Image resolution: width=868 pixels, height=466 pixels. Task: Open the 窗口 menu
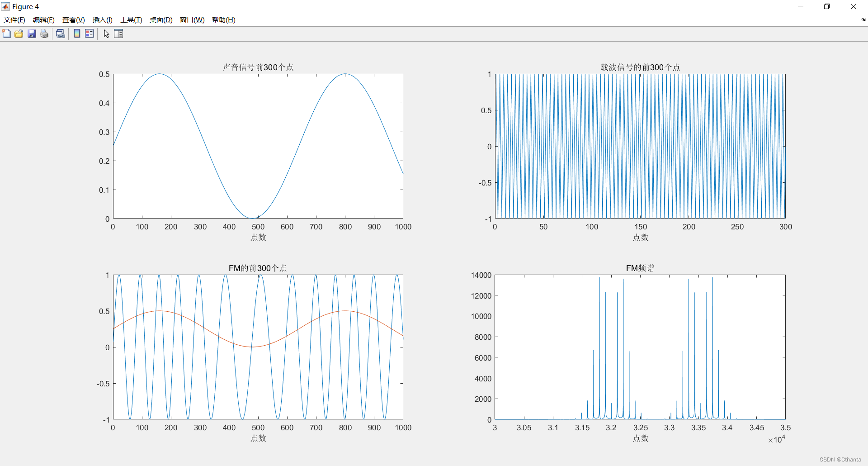pyautogui.click(x=192, y=19)
